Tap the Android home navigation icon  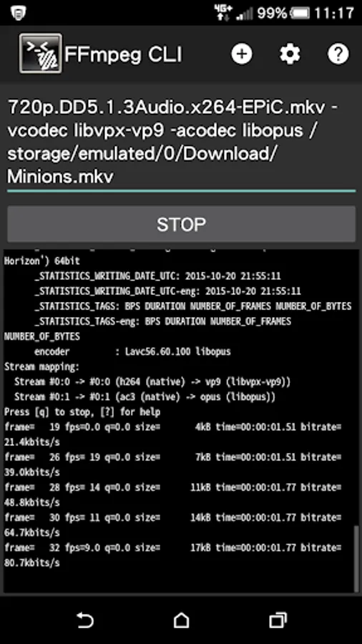pos(181,620)
